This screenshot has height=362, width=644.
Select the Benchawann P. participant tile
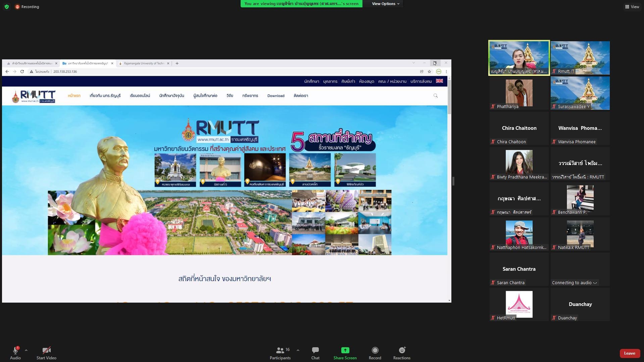click(x=580, y=199)
